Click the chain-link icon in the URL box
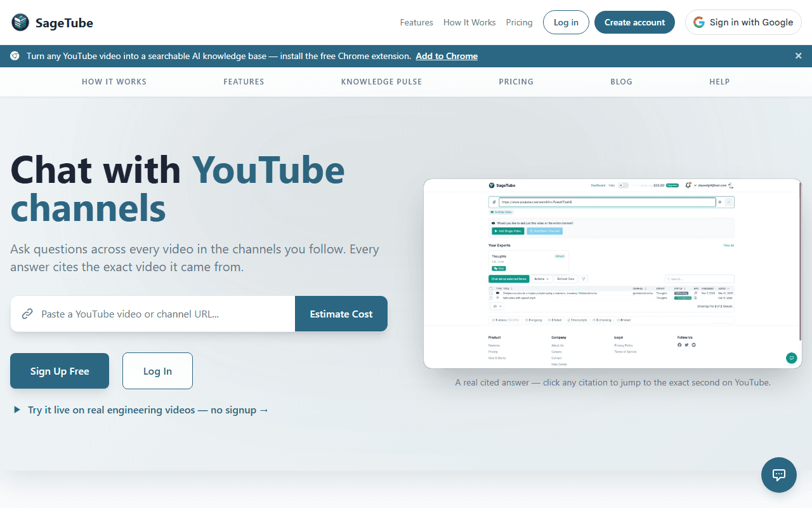The width and height of the screenshot is (812, 508). [x=27, y=314]
